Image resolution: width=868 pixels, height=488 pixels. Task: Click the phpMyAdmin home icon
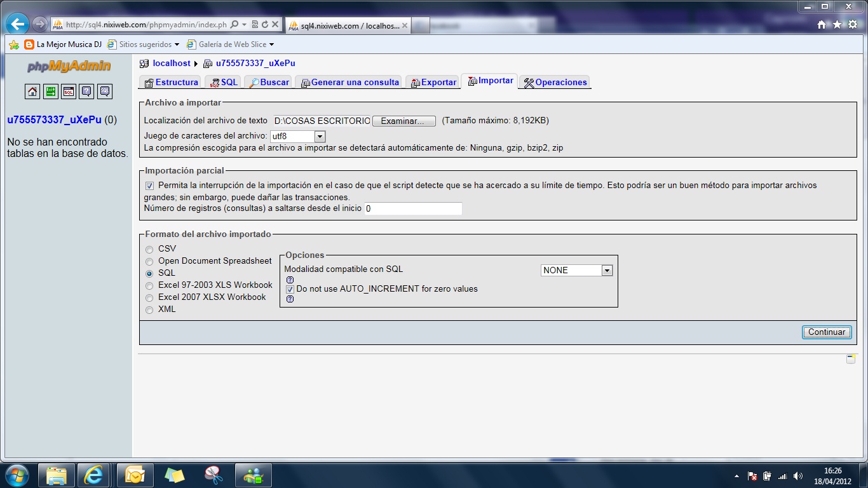click(x=32, y=91)
